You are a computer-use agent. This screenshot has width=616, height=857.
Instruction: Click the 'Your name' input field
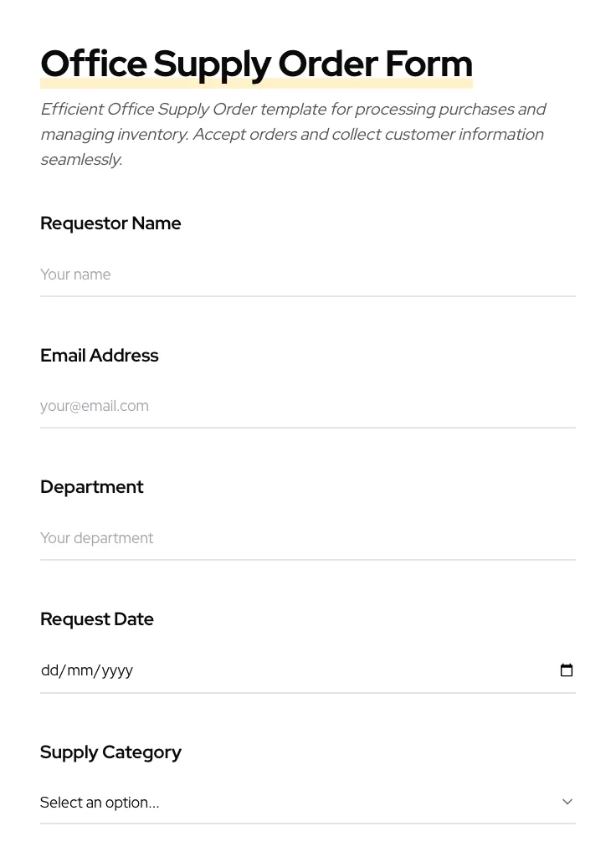pyautogui.click(x=308, y=275)
